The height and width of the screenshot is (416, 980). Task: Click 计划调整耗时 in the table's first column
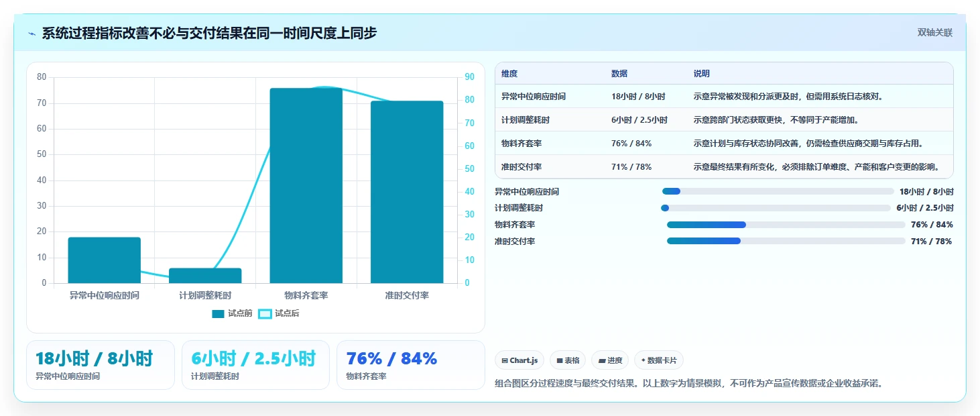tap(526, 120)
